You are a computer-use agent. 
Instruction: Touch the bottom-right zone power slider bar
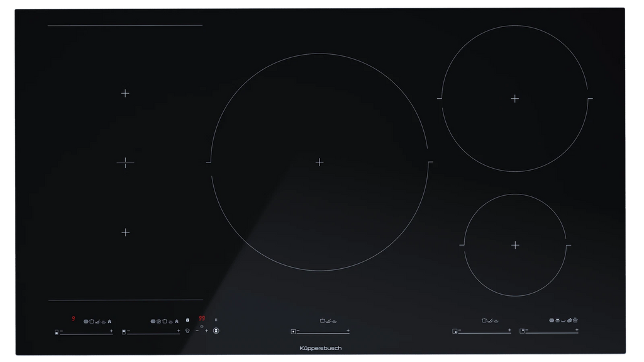pos(485,333)
